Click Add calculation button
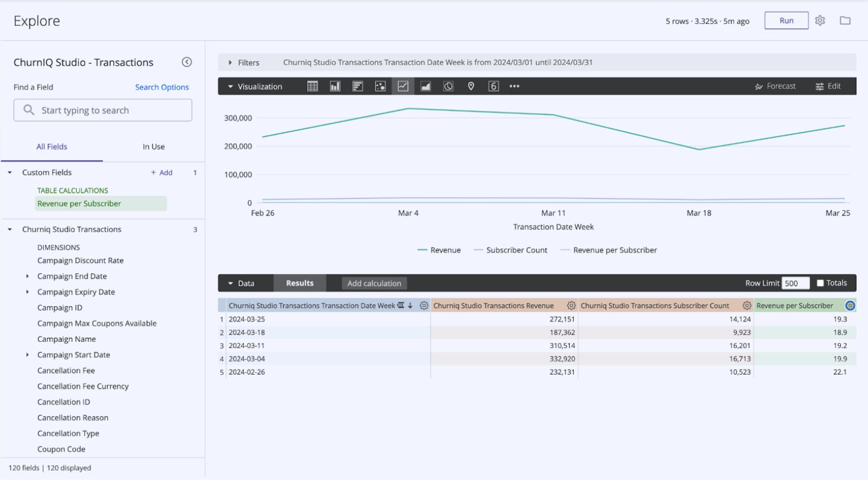Screen dimensions: 868x481 click(374, 283)
